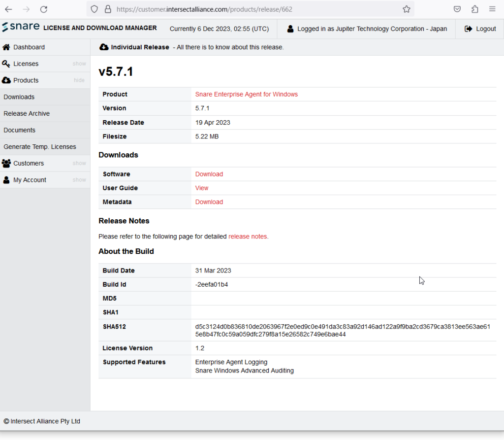Open the browser extensions puzzle icon

(475, 9)
